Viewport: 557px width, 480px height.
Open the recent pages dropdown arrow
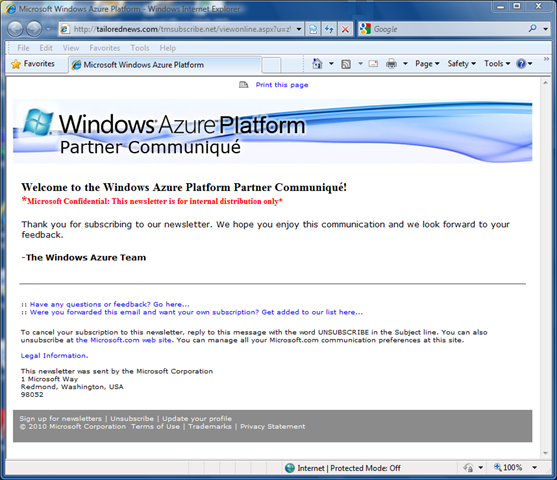point(49,29)
